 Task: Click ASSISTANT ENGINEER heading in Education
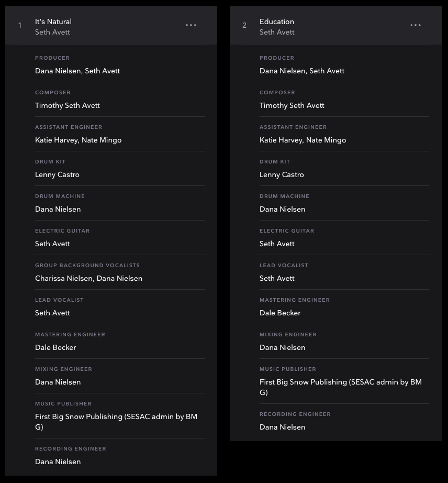(293, 127)
